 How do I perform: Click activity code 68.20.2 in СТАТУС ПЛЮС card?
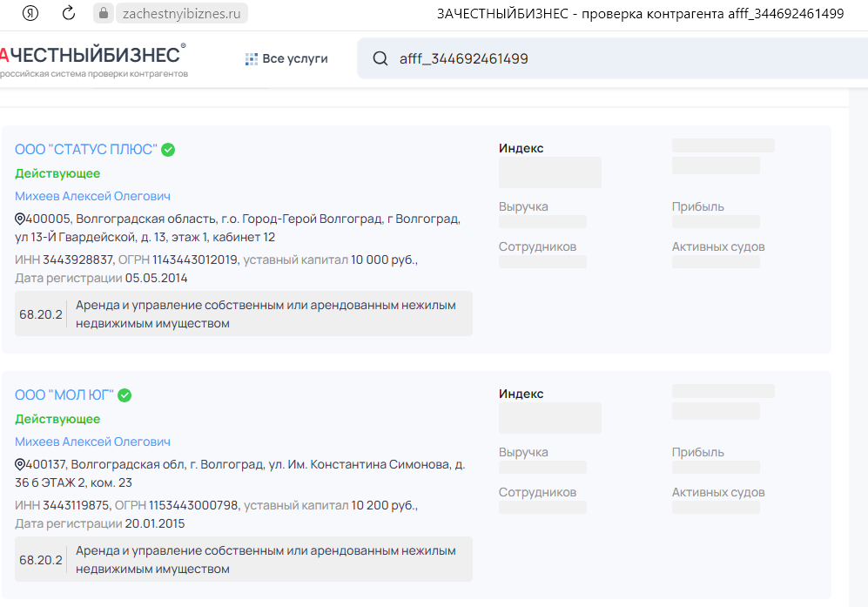click(40, 314)
